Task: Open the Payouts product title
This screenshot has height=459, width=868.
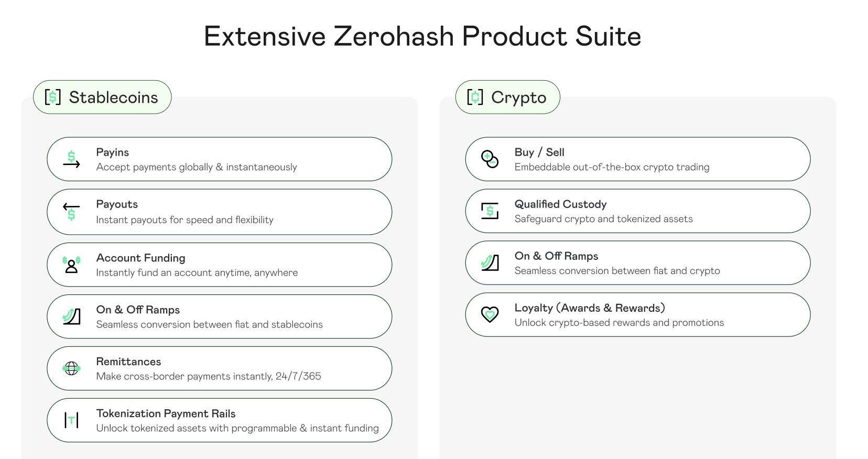Action: pyautogui.click(x=117, y=204)
